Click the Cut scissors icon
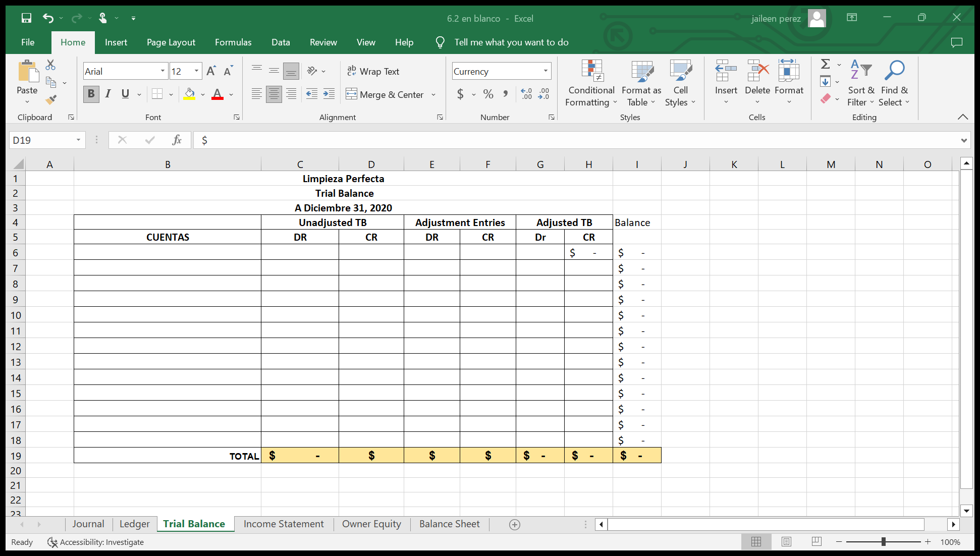Screen dimensions: 980x556 50,65
